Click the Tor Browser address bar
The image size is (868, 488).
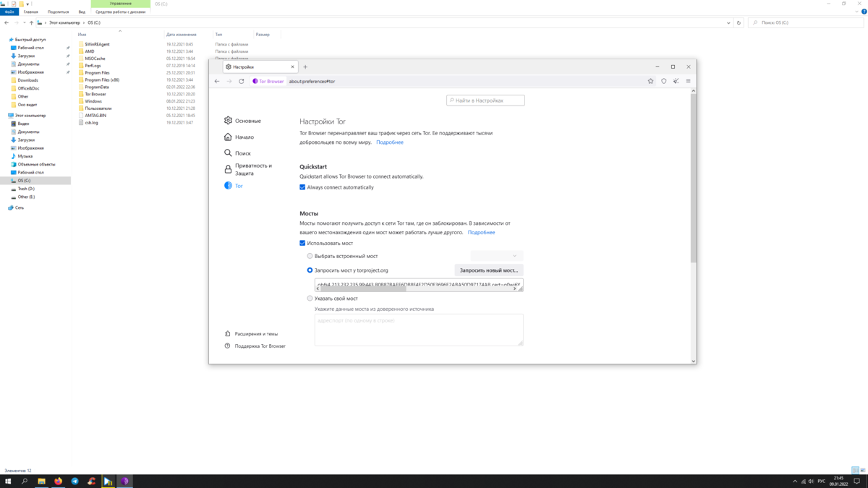(463, 81)
